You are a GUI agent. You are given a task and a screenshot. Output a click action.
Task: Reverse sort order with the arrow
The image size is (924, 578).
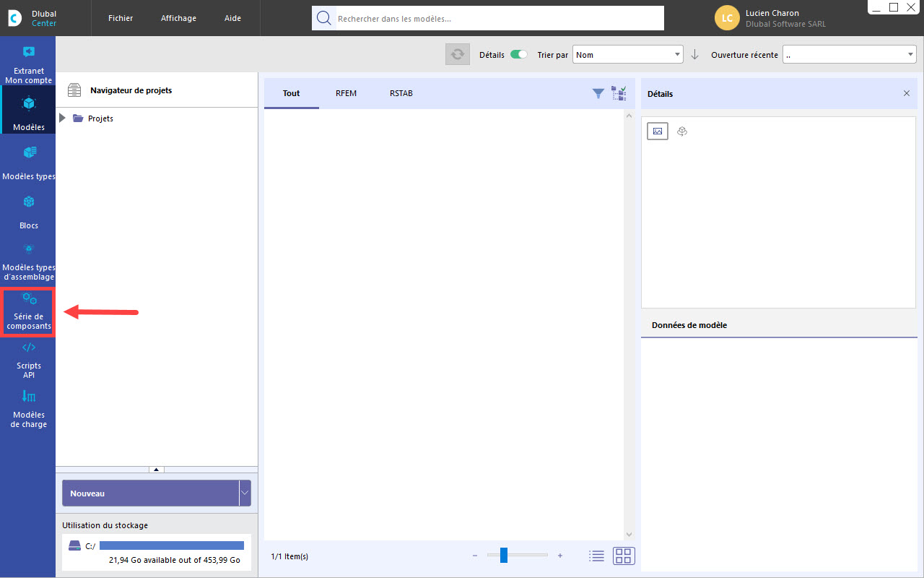(695, 54)
